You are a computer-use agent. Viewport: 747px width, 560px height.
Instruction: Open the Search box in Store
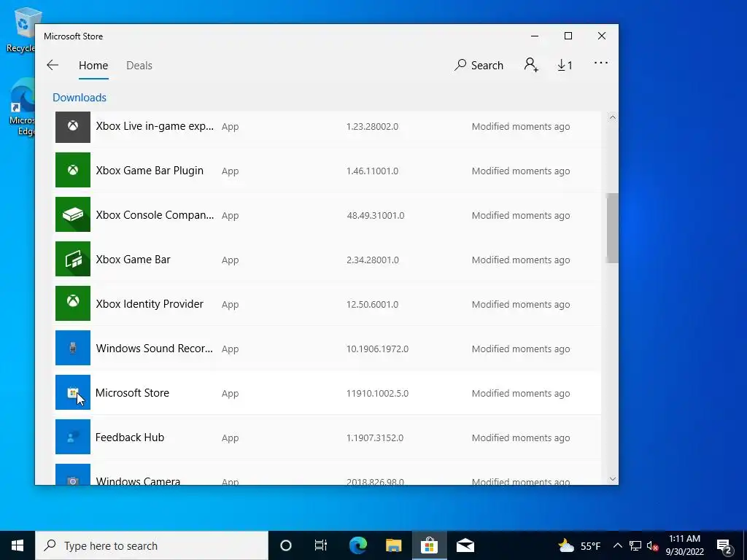click(479, 65)
